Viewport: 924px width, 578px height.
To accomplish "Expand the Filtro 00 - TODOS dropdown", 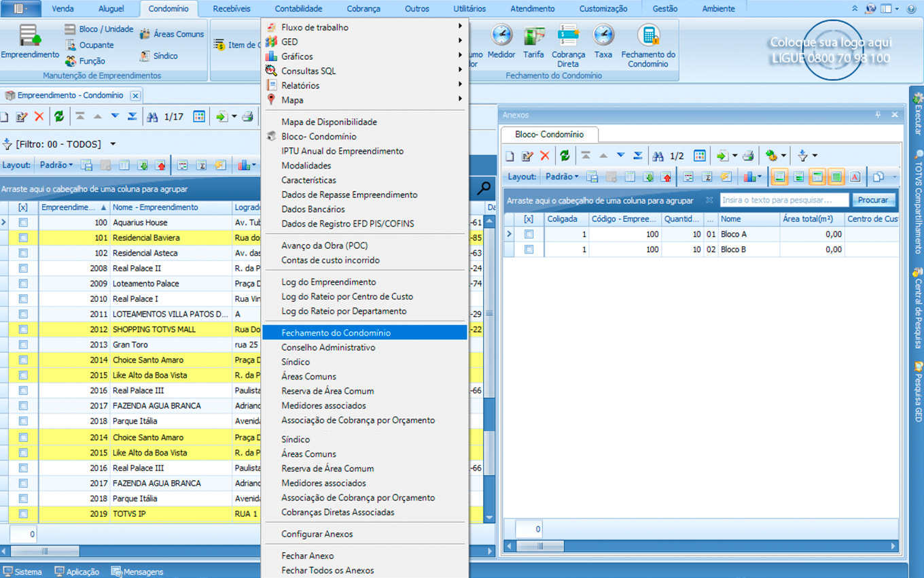I will tap(113, 144).
